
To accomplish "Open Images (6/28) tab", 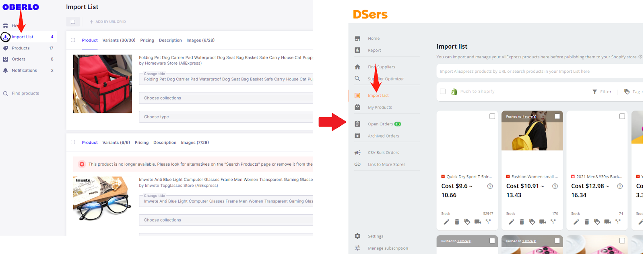I will click(x=200, y=40).
